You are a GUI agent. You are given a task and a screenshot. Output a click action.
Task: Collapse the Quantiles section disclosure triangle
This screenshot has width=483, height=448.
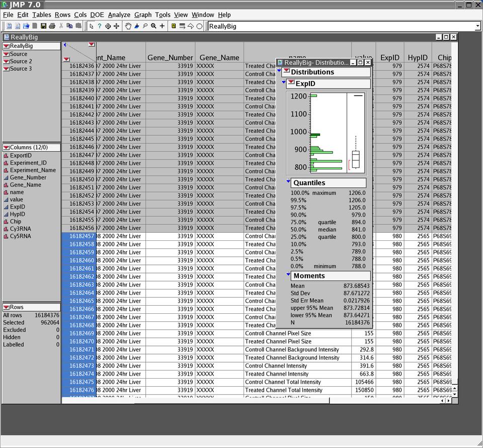(289, 182)
